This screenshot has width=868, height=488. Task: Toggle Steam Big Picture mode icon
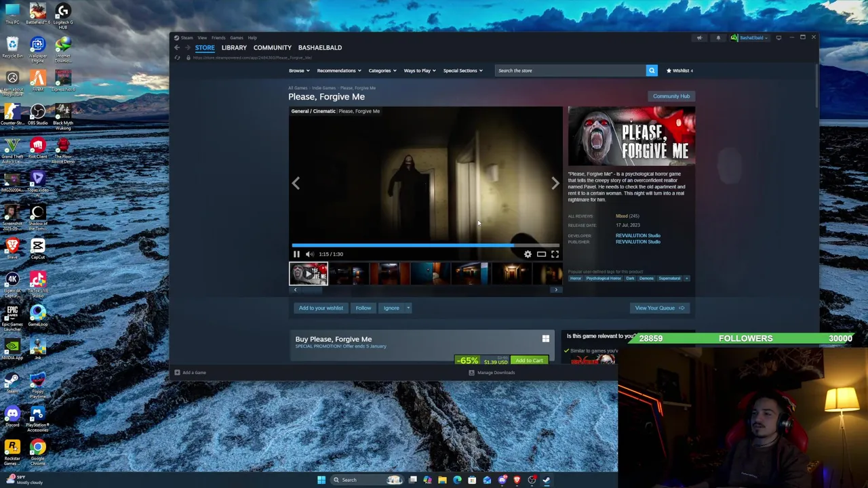tap(778, 38)
